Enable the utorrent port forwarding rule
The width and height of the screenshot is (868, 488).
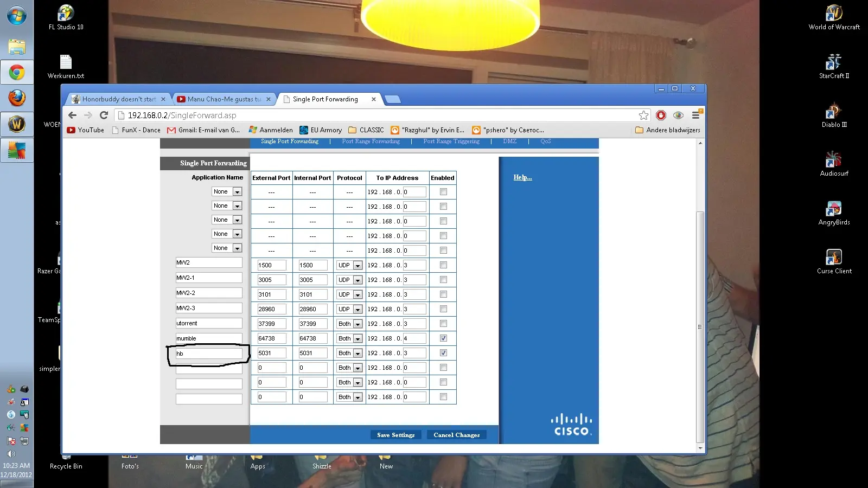coord(443,324)
